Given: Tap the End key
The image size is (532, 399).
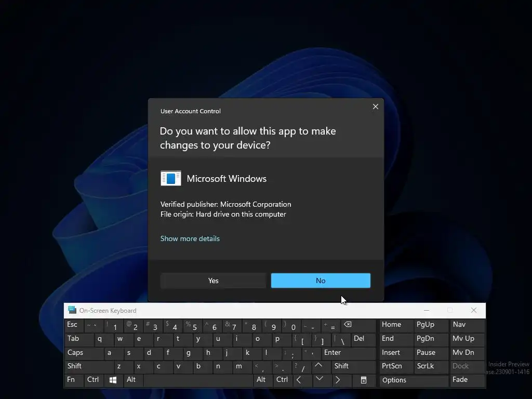Looking at the screenshot, I should pos(395,339).
